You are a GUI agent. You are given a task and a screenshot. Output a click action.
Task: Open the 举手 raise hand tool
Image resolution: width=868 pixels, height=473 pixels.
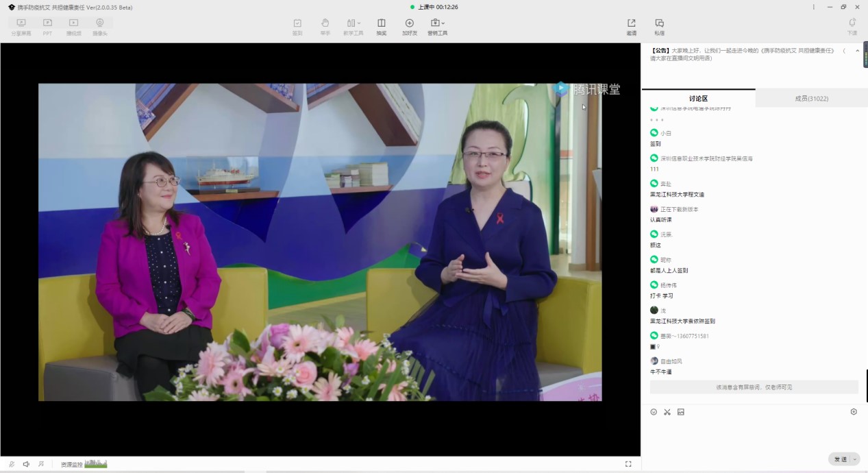325,27
